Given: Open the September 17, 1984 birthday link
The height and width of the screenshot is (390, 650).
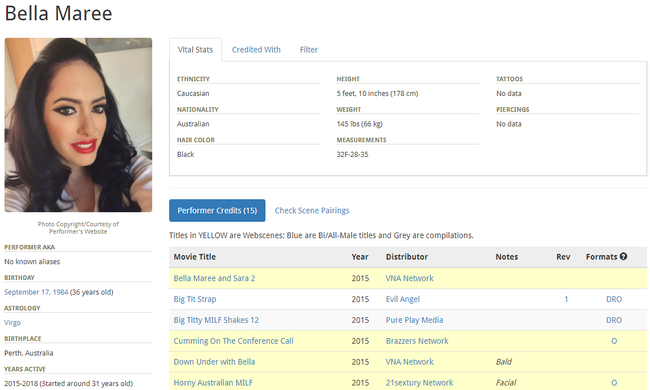Looking at the screenshot, I should pos(36,292).
